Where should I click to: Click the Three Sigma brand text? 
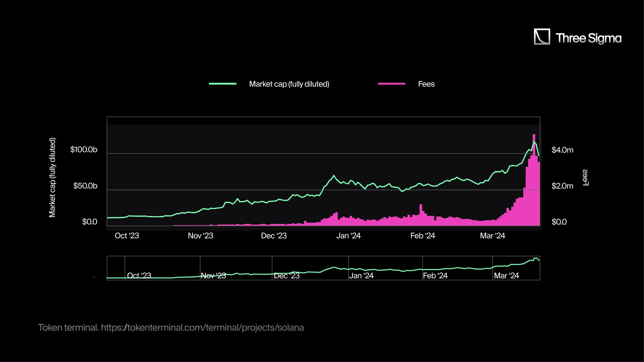588,38
